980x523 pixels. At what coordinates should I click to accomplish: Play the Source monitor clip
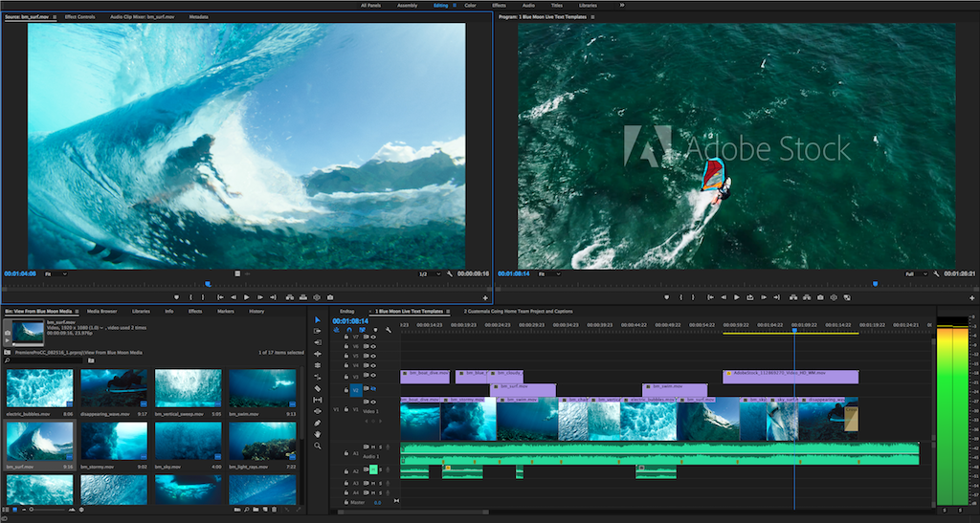[x=246, y=297]
